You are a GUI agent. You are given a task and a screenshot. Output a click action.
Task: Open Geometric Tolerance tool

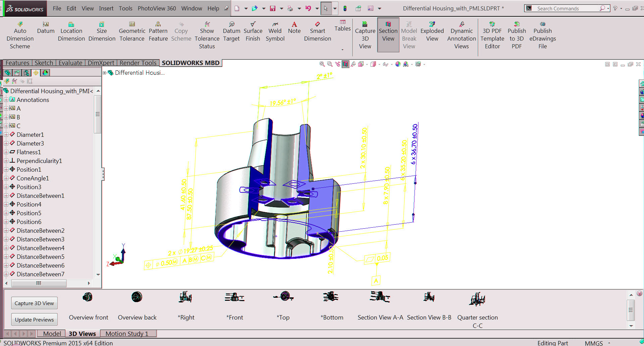click(132, 31)
